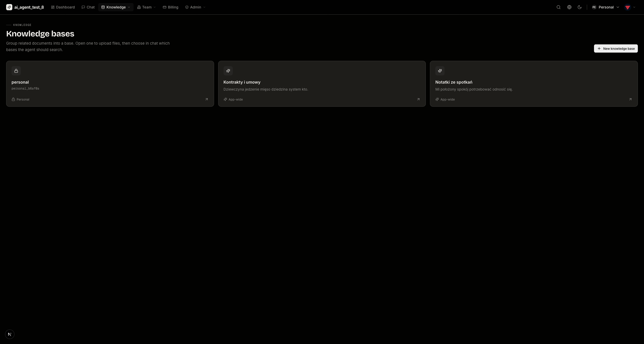The width and height of the screenshot is (644, 344).
Task: Click App-wide sparkle icon under Notatki ze spotkań
Action: click(x=437, y=99)
